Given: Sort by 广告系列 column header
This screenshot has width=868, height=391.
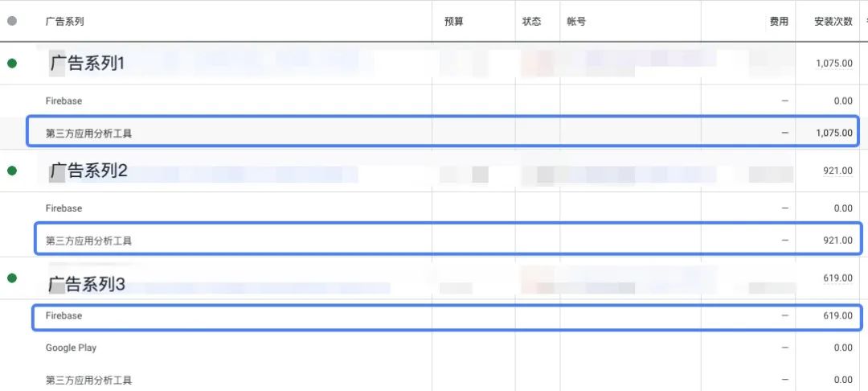Looking at the screenshot, I should (x=65, y=22).
